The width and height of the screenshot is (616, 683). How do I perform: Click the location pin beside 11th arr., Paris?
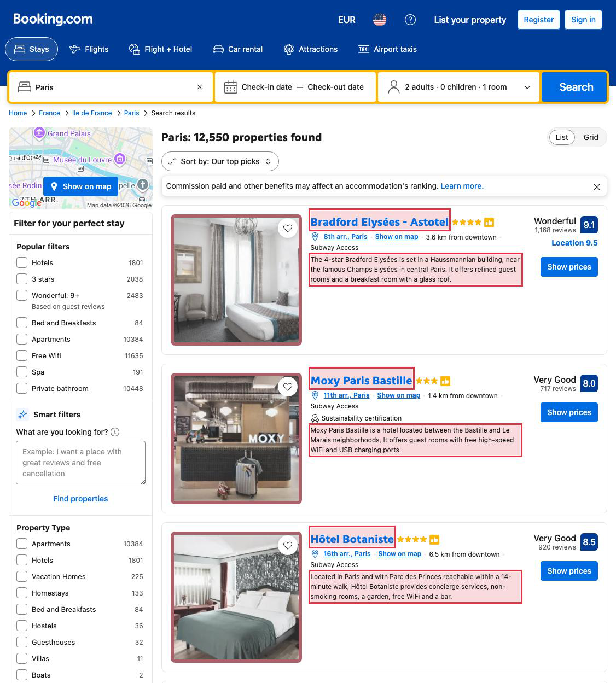coord(315,395)
